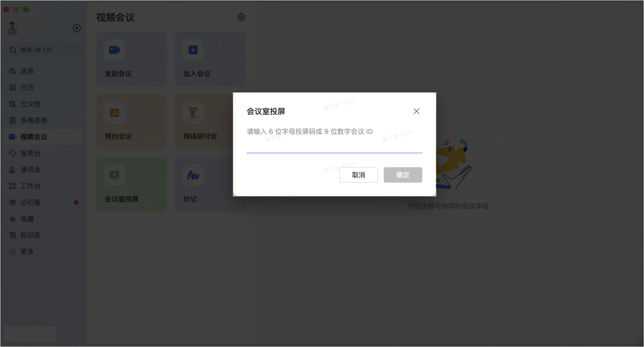Open video meeting settings gear
The height and width of the screenshot is (347, 644).
(241, 17)
